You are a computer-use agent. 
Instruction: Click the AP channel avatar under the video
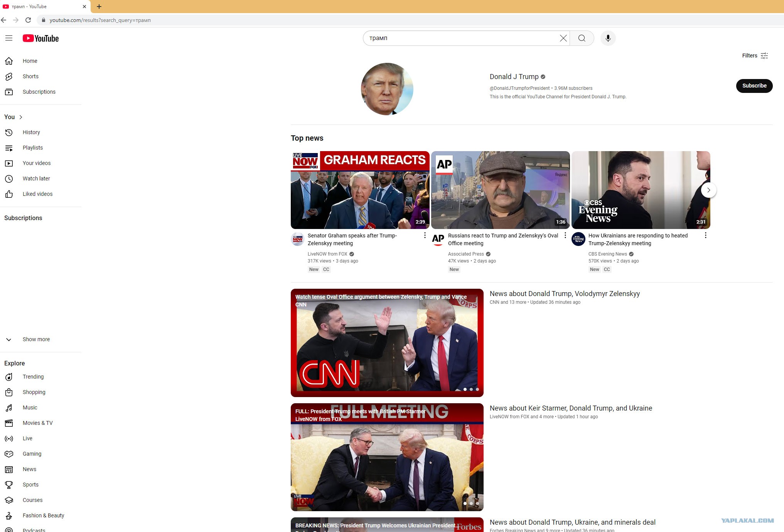(x=438, y=239)
